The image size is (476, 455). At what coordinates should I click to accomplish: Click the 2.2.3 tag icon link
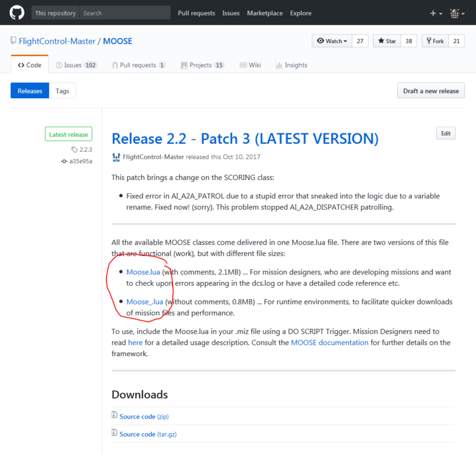point(82,149)
